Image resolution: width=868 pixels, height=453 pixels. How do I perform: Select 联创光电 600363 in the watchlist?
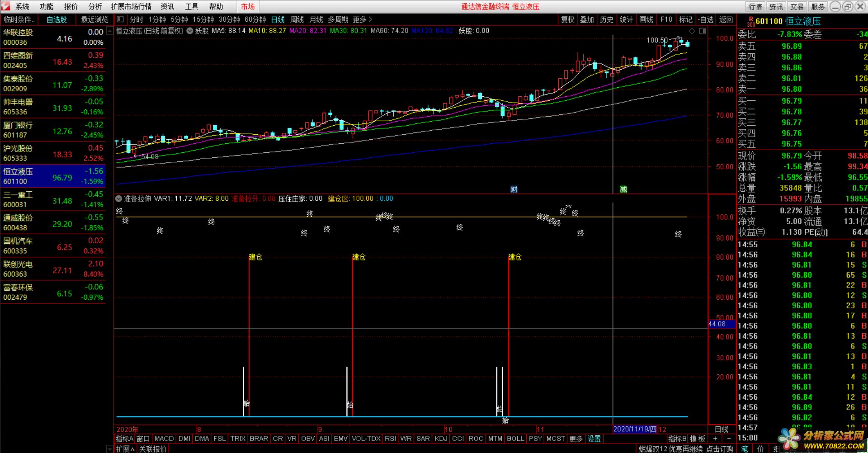click(x=53, y=269)
